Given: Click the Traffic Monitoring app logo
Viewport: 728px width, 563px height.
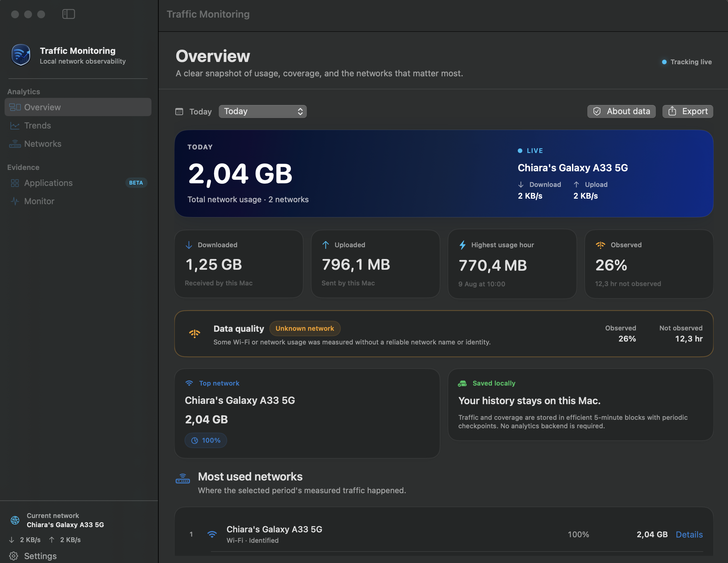Looking at the screenshot, I should pyautogui.click(x=21, y=55).
